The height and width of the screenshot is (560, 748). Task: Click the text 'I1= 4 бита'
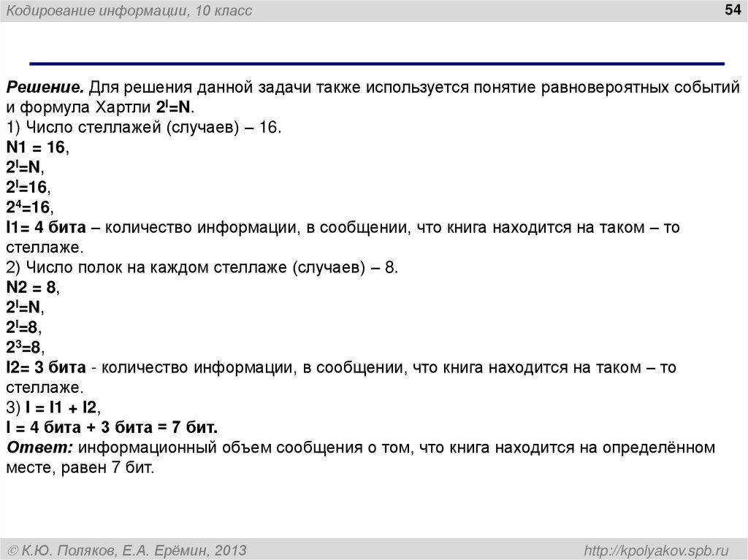click(46, 228)
